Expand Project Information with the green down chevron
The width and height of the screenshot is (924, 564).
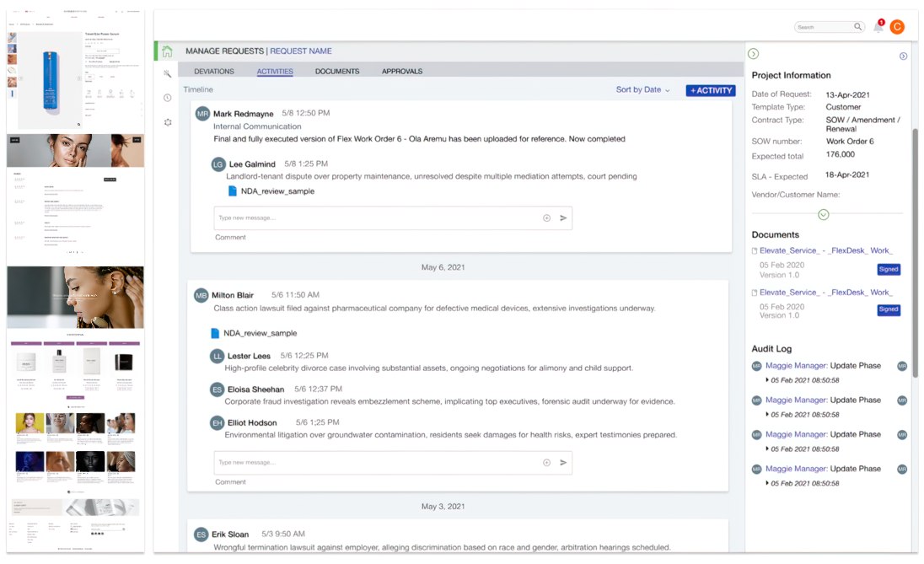824,214
